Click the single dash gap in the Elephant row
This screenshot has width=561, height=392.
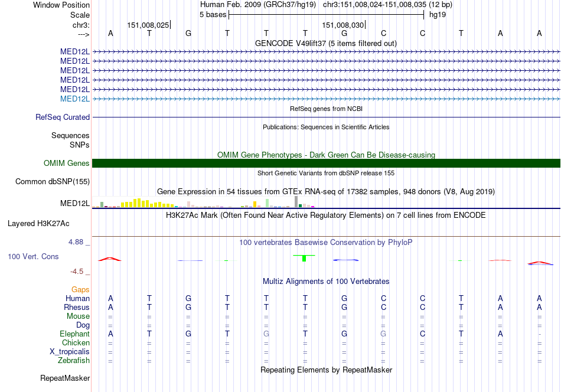[x=540, y=334]
